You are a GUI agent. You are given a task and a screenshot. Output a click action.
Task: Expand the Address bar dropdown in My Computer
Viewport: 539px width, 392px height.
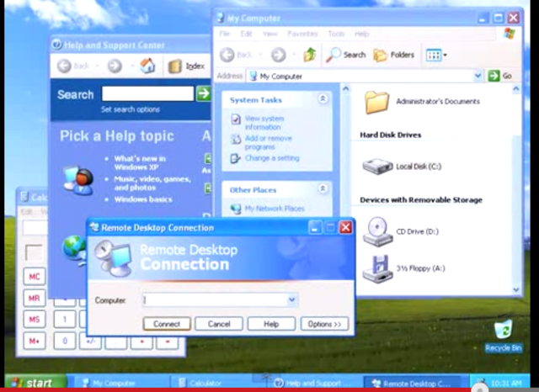(x=478, y=76)
